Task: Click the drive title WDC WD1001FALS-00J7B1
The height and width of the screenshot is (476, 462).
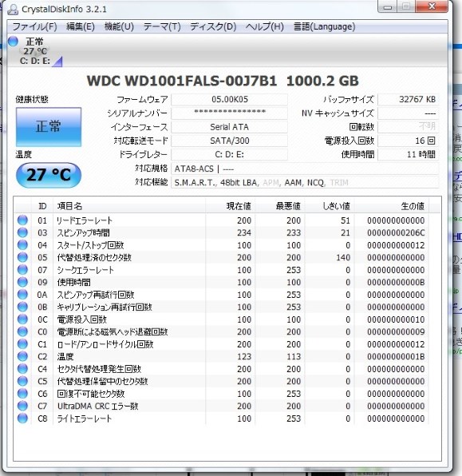Action: (x=182, y=81)
